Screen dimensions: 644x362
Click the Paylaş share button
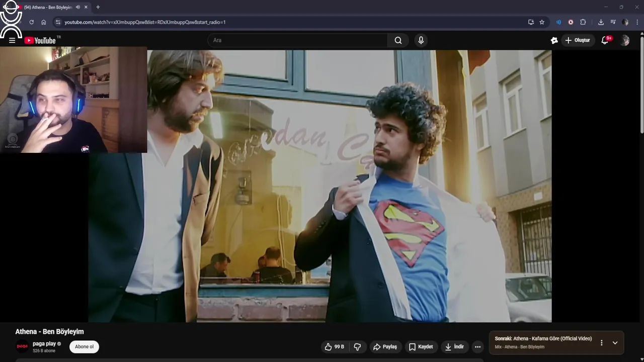click(x=385, y=347)
